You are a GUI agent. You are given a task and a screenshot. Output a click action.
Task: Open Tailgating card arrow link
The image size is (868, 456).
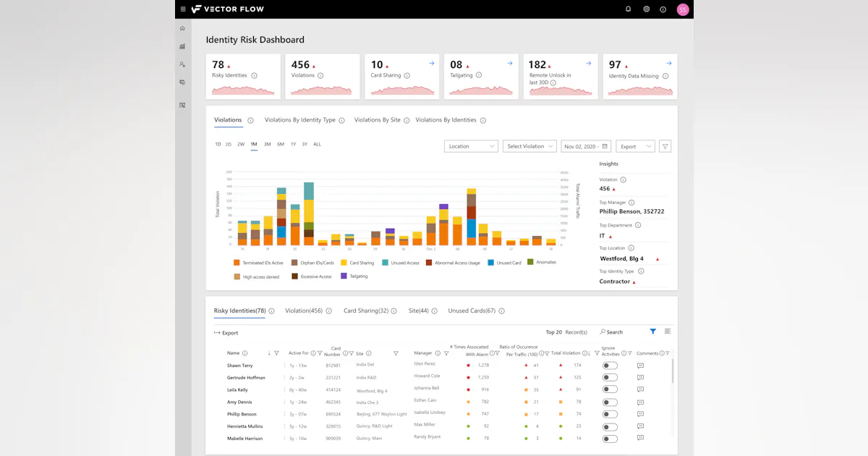click(x=510, y=63)
